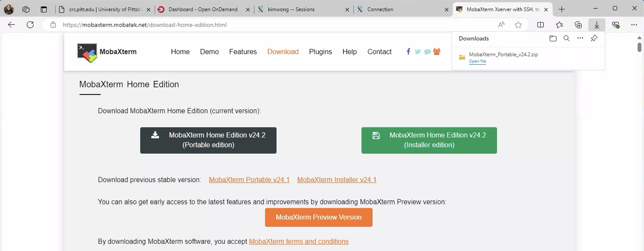Open MobaXterm Portable v24.1 link

[x=249, y=180]
